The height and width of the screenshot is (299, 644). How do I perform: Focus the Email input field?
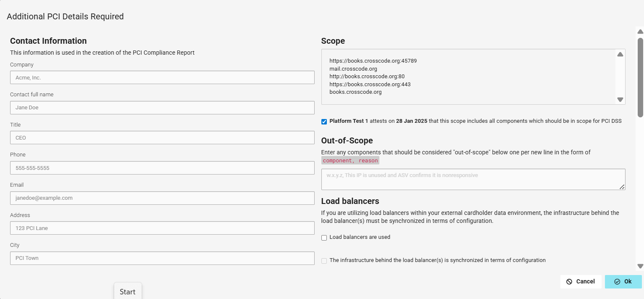pos(162,198)
